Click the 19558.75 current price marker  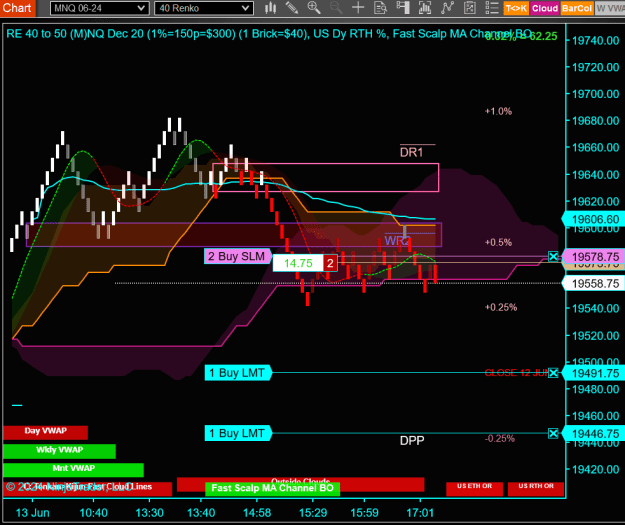pyautogui.click(x=594, y=283)
